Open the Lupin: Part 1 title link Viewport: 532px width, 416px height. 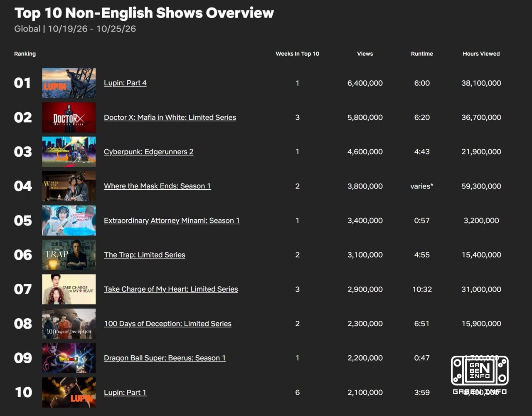(x=125, y=392)
